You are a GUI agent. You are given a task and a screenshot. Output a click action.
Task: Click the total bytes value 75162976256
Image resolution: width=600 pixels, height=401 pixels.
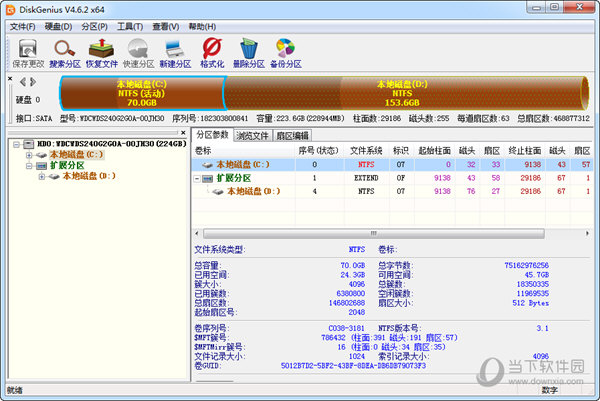(x=526, y=265)
